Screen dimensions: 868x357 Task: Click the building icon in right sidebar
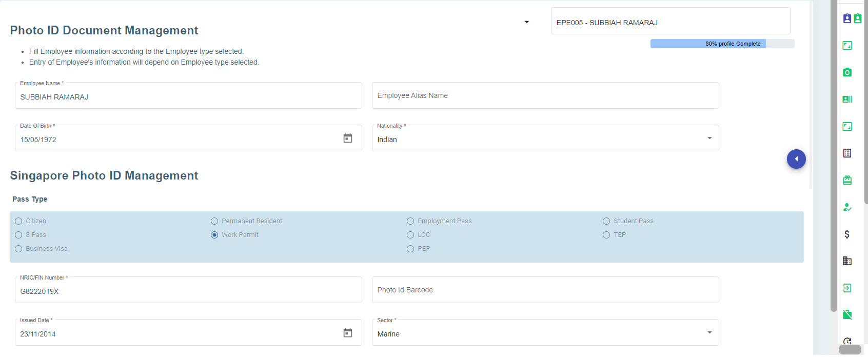[x=847, y=261]
